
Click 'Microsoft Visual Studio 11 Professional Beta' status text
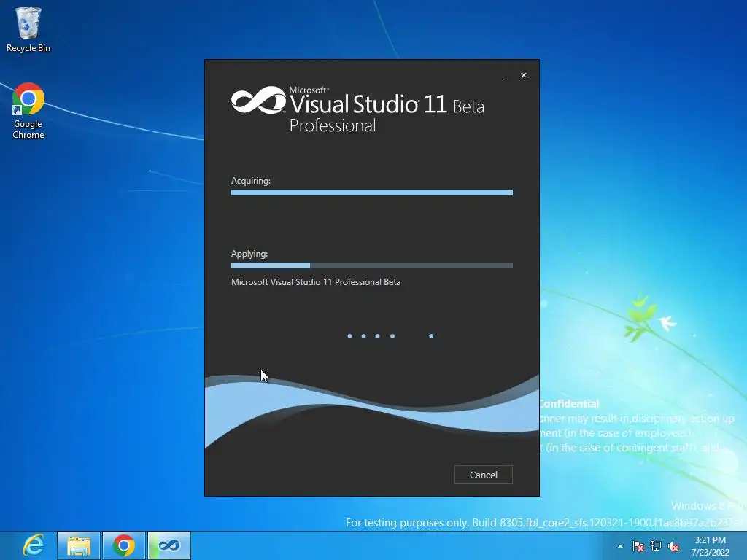[x=316, y=282]
